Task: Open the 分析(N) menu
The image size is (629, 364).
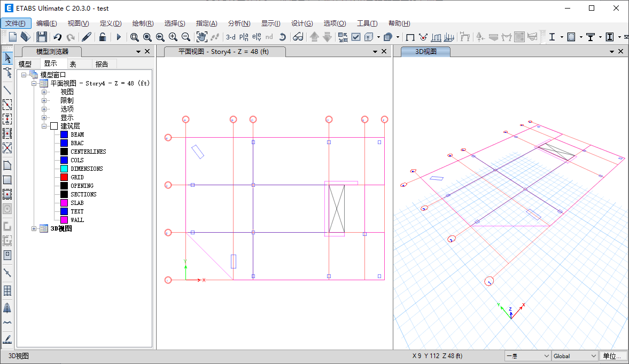Action: click(x=239, y=23)
